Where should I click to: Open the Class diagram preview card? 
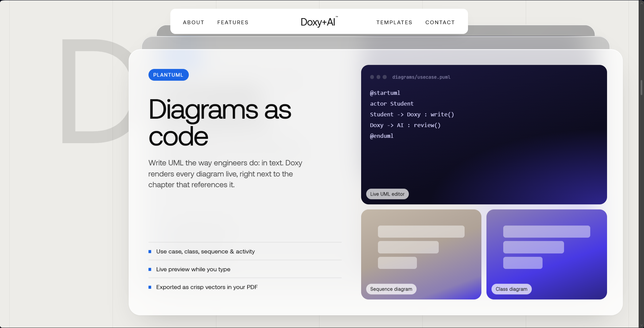click(x=547, y=254)
